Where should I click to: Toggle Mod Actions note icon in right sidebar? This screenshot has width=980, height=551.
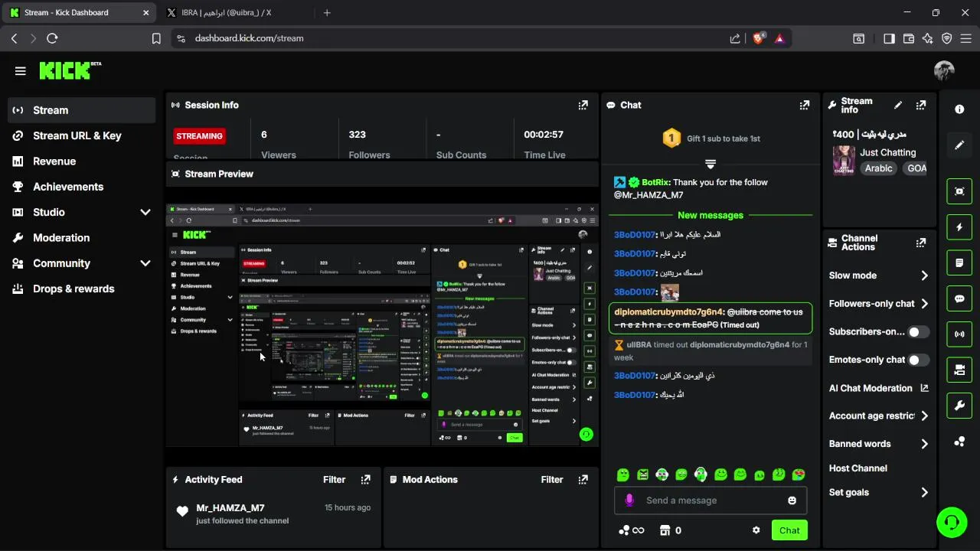959,263
